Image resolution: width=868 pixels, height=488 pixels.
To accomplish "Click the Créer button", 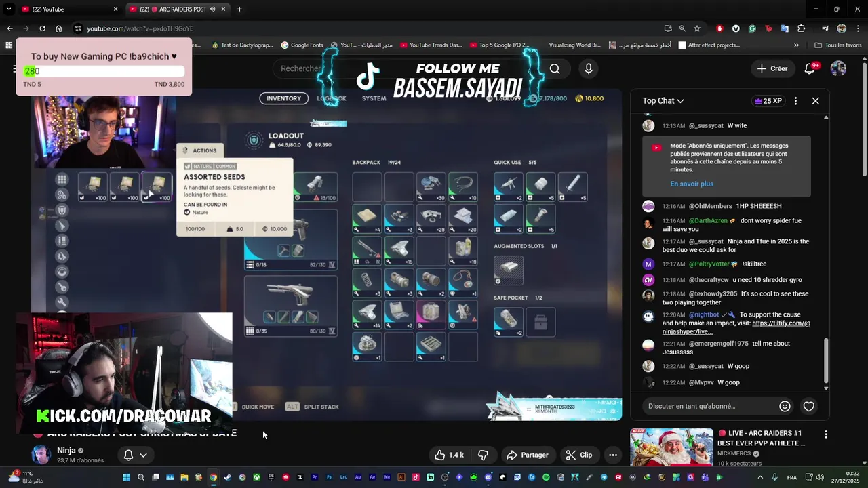I will [x=772, y=68].
